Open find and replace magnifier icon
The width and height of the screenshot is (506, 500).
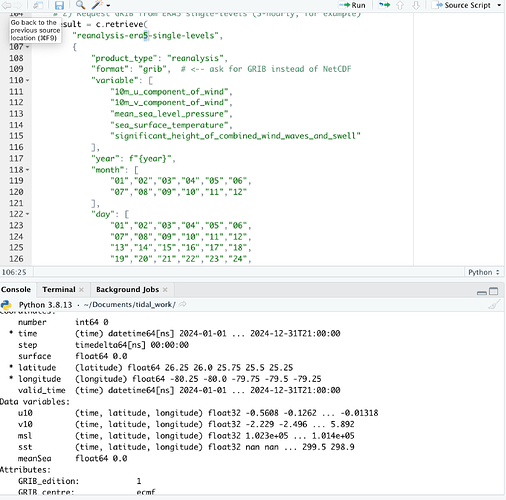point(80,5)
